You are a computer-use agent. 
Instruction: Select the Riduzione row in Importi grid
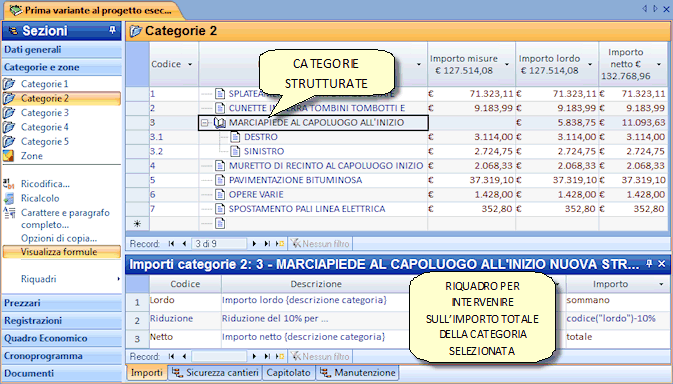click(137, 321)
